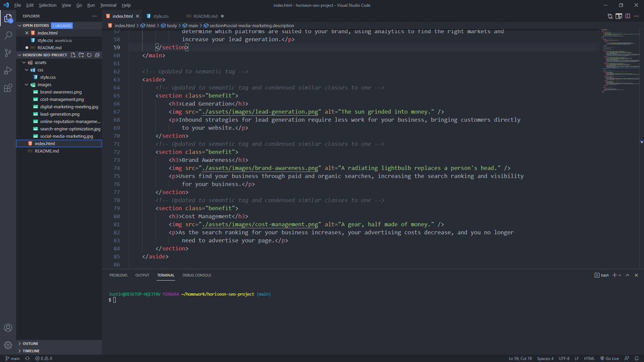Open the Source Control view
644x362 pixels.
(8, 53)
